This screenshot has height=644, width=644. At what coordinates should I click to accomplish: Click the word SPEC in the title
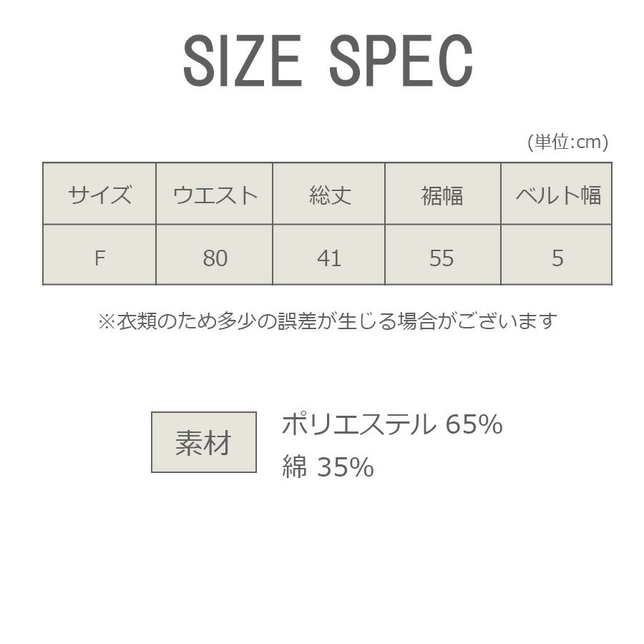[401, 62]
